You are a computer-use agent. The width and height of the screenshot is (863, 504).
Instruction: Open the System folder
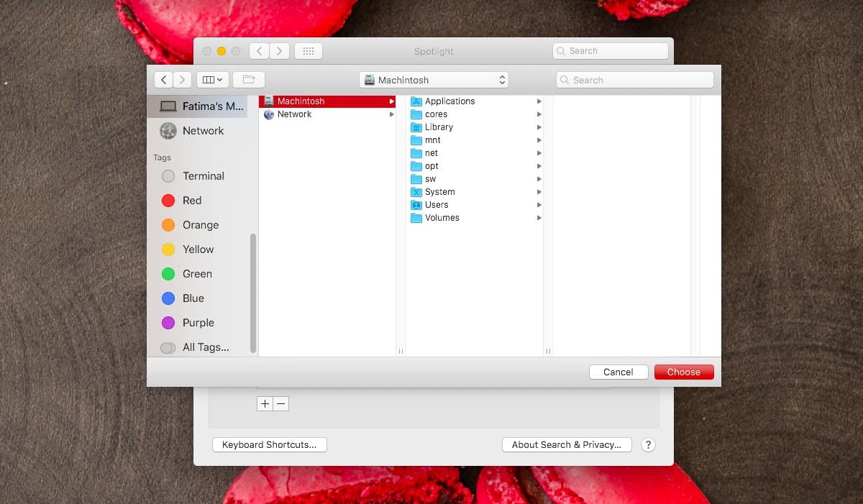(x=439, y=191)
